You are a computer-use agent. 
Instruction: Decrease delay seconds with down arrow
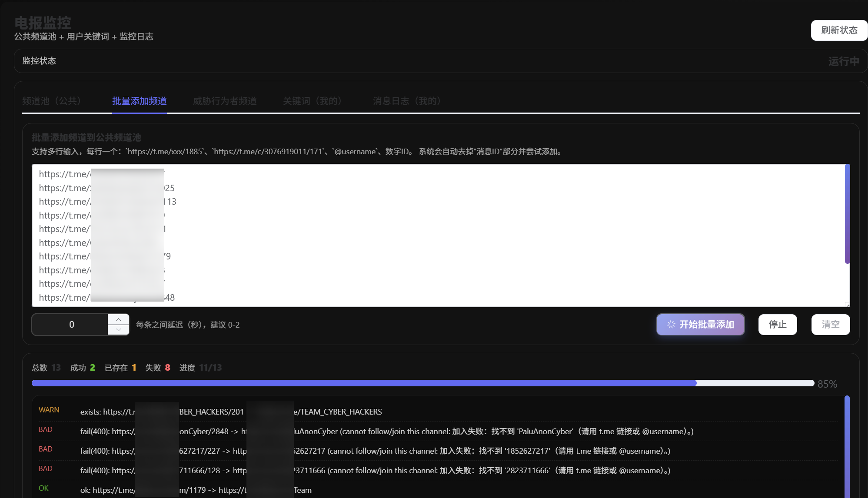click(x=118, y=330)
